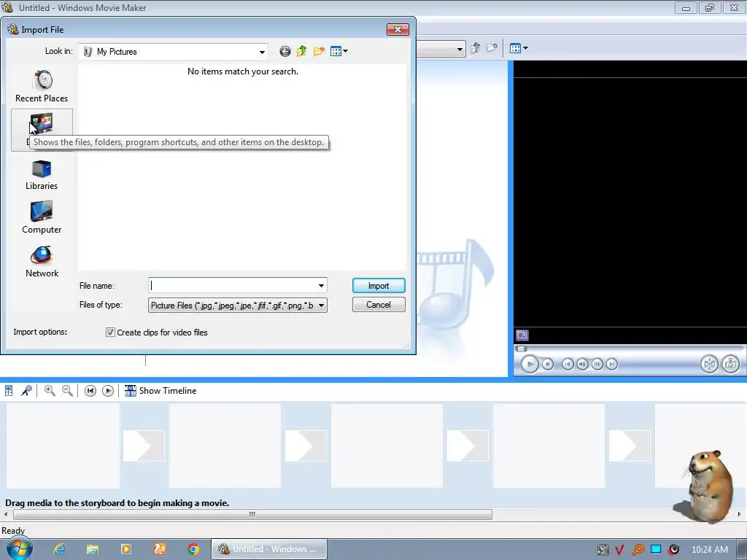
Task: Open Windows Explorer from taskbar
Action: pyautogui.click(x=93, y=550)
